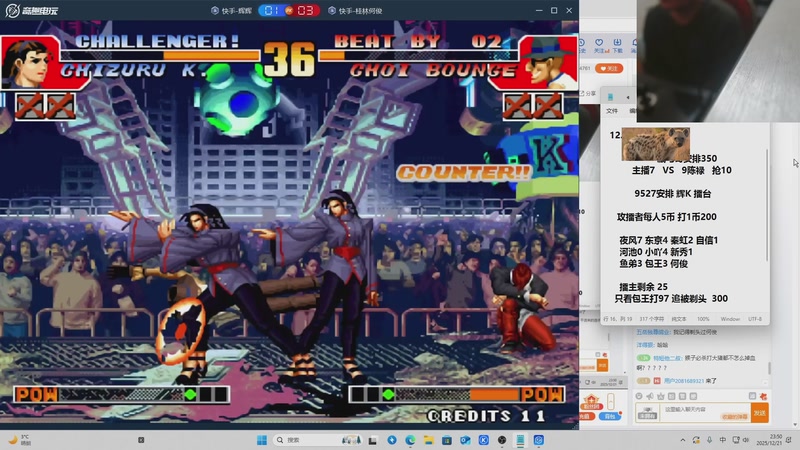800x450 pixels.
Task: Click the username 用户2081689321 in chat
Action: pyautogui.click(x=684, y=381)
